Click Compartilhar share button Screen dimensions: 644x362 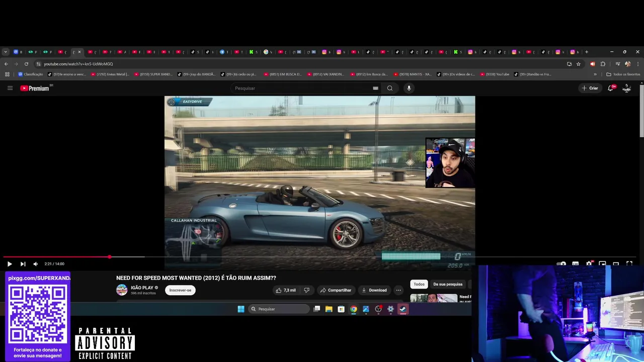[x=336, y=290]
